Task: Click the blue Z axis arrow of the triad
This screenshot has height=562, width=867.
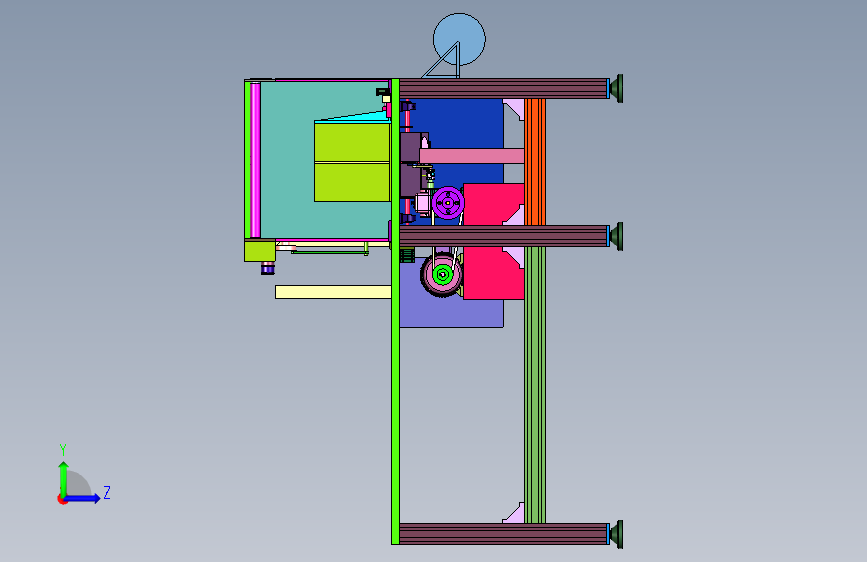Action: coord(83,498)
